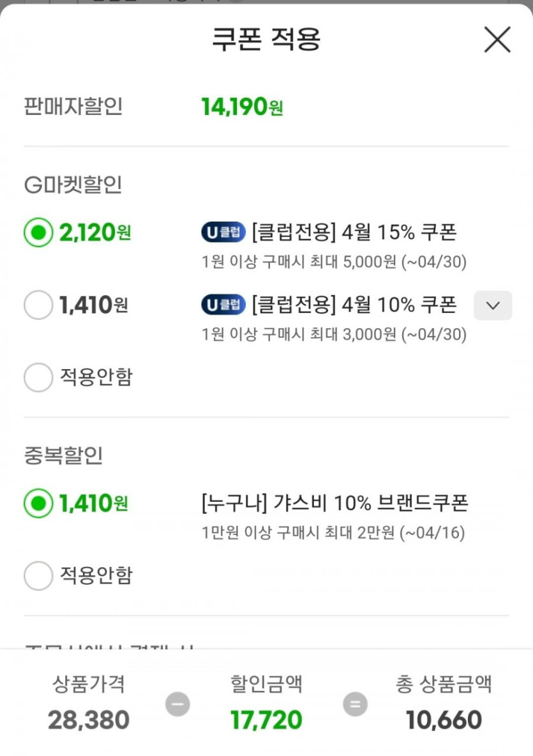The width and height of the screenshot is (533, 756).
Task: Click the 판매자할인 amount 14,190원
Action: click(242, 107)
